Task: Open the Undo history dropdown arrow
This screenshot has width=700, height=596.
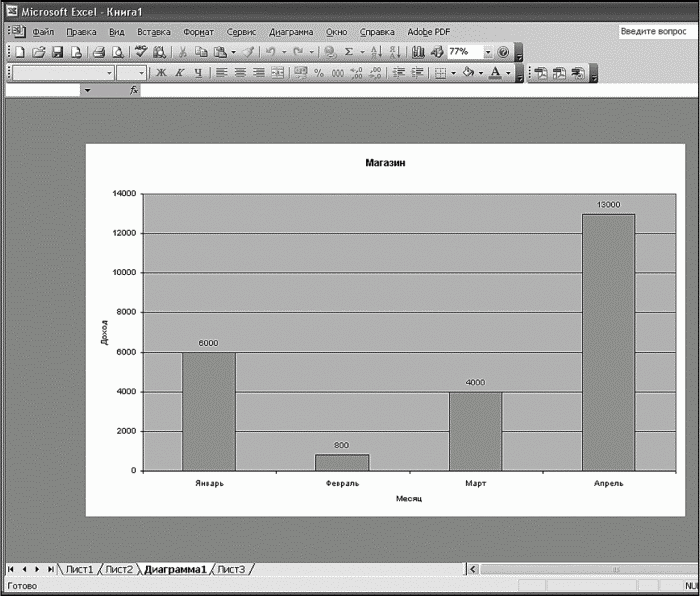Action: tap(284, 53)
